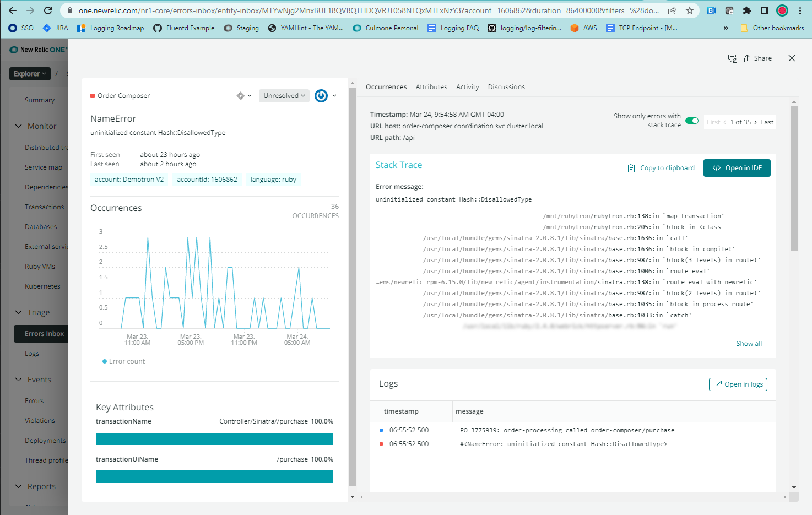Open the Explorer dropdown

click(x=30, y=73)
